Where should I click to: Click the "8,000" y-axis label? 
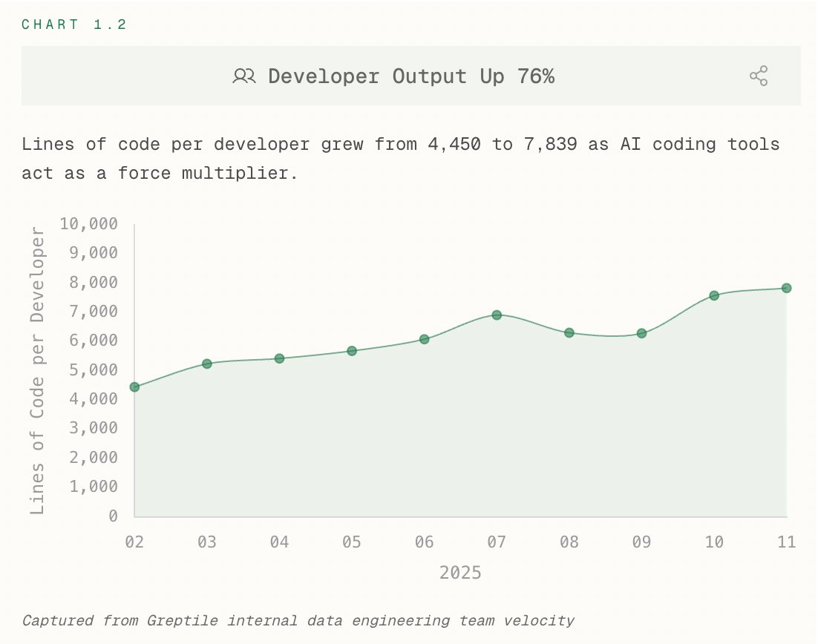94,282
